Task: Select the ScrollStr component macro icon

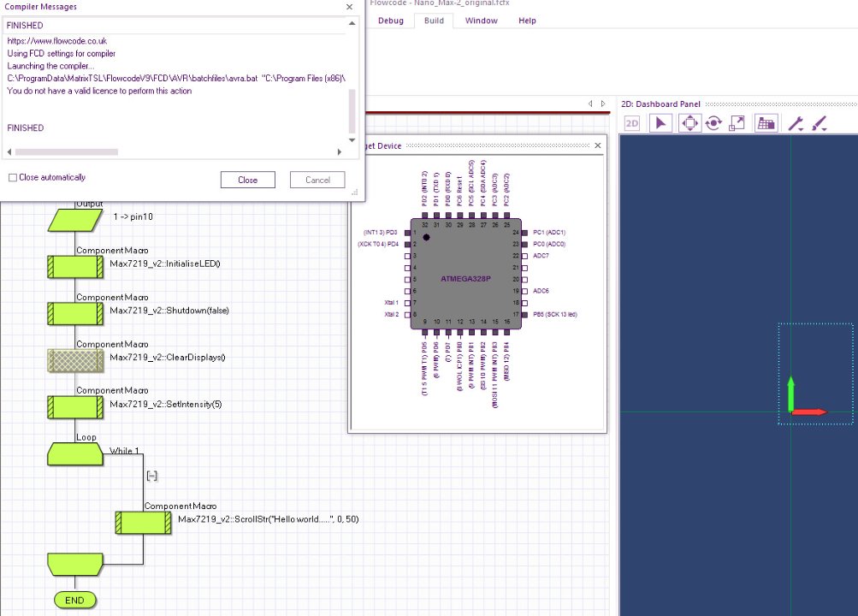Action: pos(143,523)
